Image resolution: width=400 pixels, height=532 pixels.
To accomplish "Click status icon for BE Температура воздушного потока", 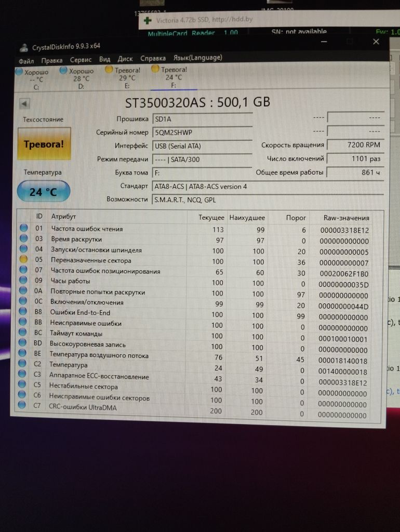I will tap(22, 353).
